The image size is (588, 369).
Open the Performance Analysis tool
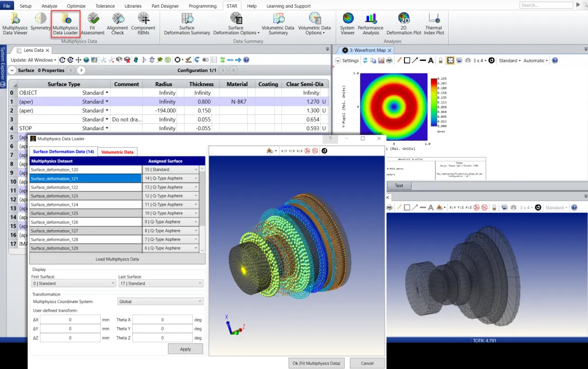click(371, 23)
